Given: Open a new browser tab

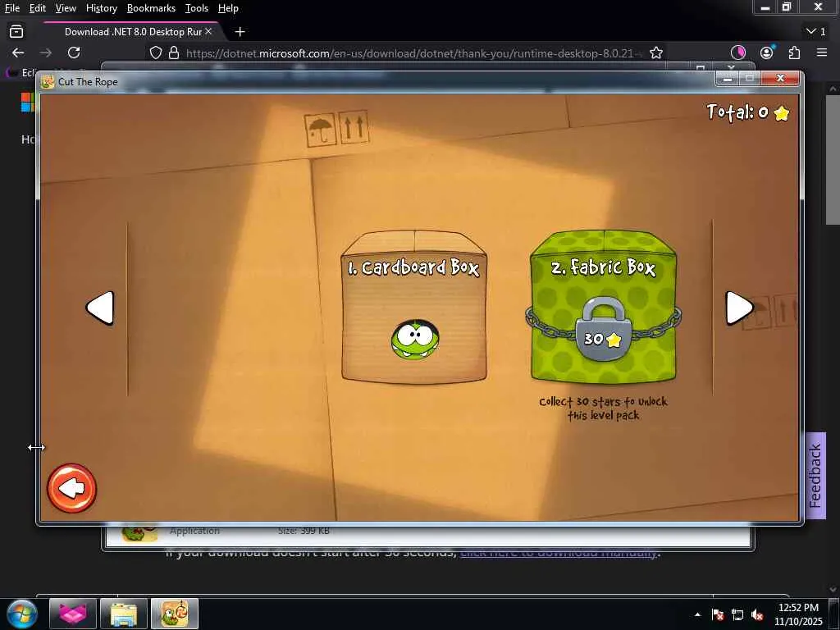Looking at the screenshot, I should click(x=240, y=32).
